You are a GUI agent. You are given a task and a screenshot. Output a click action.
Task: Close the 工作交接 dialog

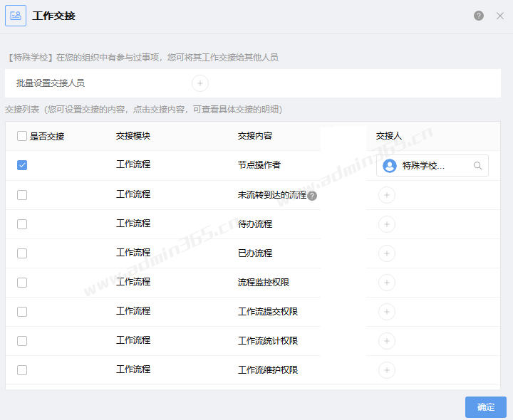(x=500, y=16)
